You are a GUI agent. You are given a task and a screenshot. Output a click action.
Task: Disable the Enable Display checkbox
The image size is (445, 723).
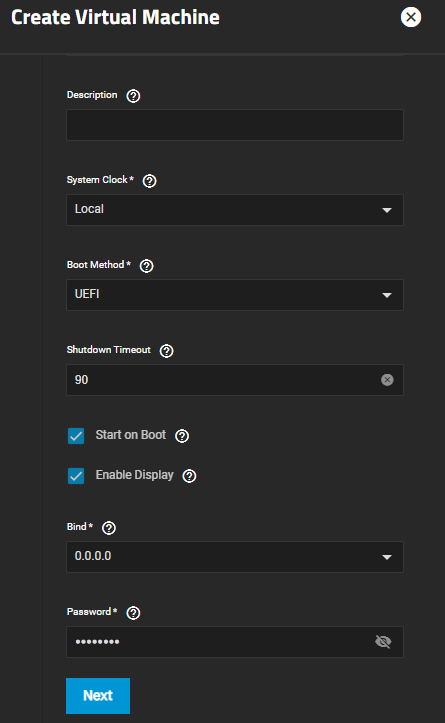pyautogui.click(x=76, y=476)
